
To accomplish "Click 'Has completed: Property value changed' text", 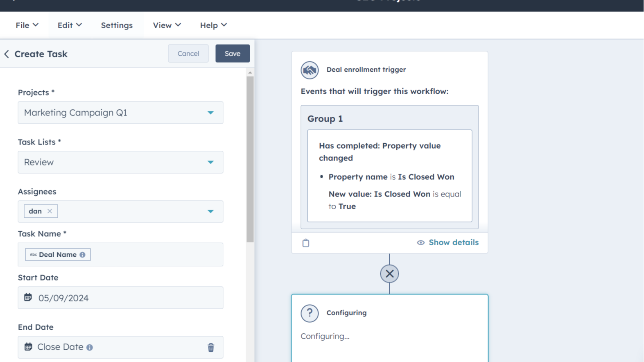I will [380, 152].
